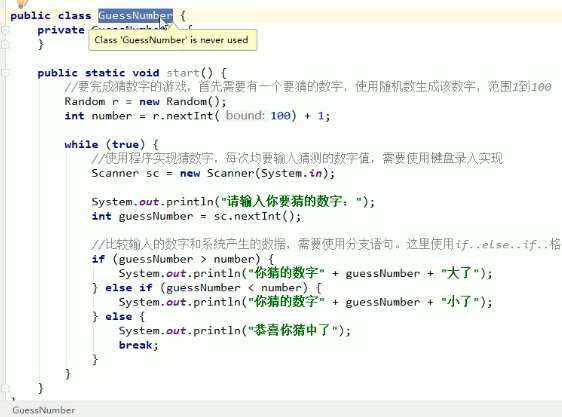This screenshot has width=562, height=417.
Task: Click the "bound:" parameter hint
Action: pos(245,115)
